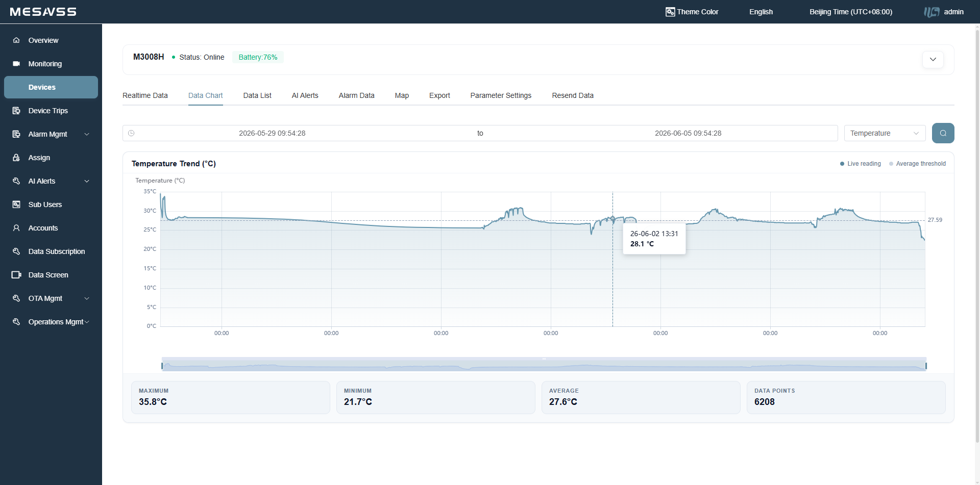Click the Monitoring camera icon
This screenshot has height=485, width=980.
click(x=16, y=64)
